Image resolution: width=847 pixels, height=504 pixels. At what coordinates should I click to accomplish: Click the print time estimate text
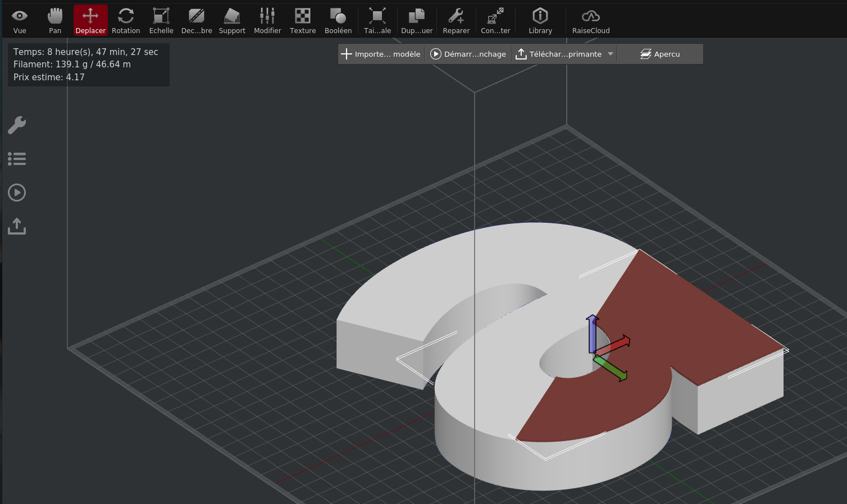(x=86, y=52)
